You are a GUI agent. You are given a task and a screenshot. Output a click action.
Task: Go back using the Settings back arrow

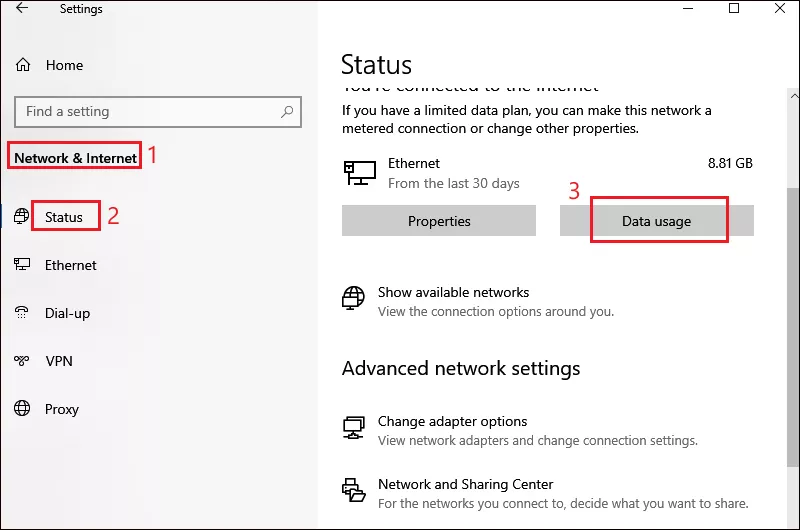coord(22,8)
